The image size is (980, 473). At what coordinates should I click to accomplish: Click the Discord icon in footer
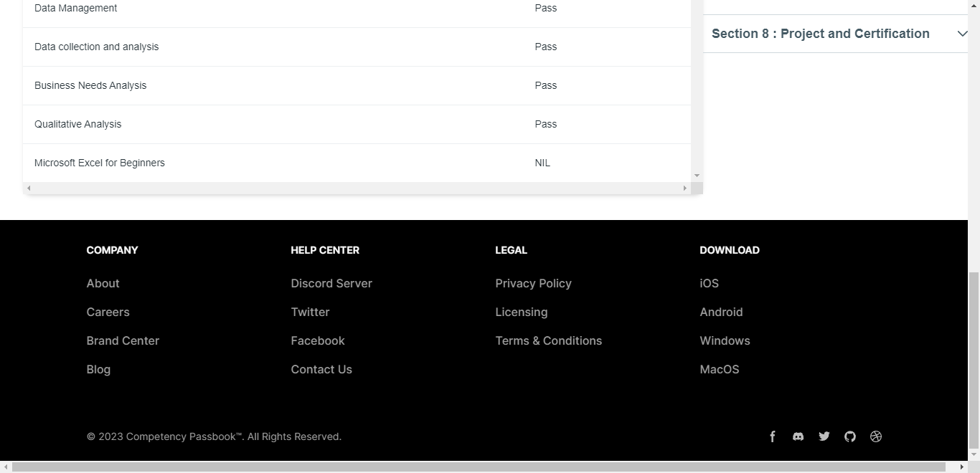798,436
